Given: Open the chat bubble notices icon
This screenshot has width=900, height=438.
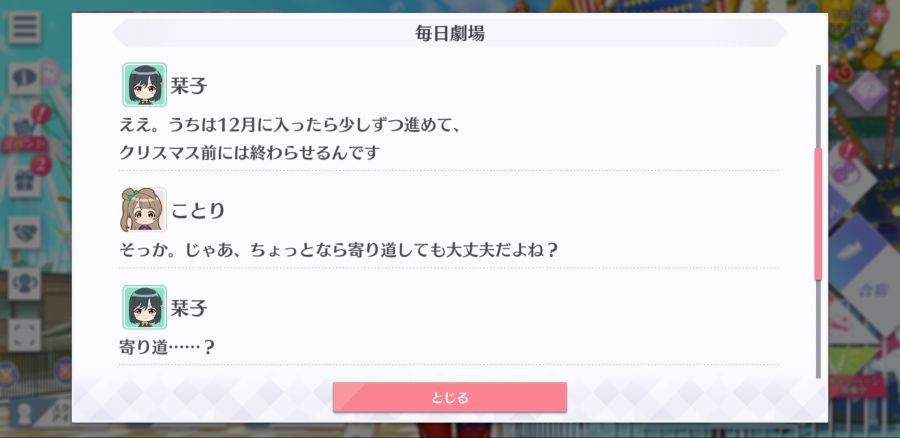Looking at the screenshot, I should [x=24, y=79].
